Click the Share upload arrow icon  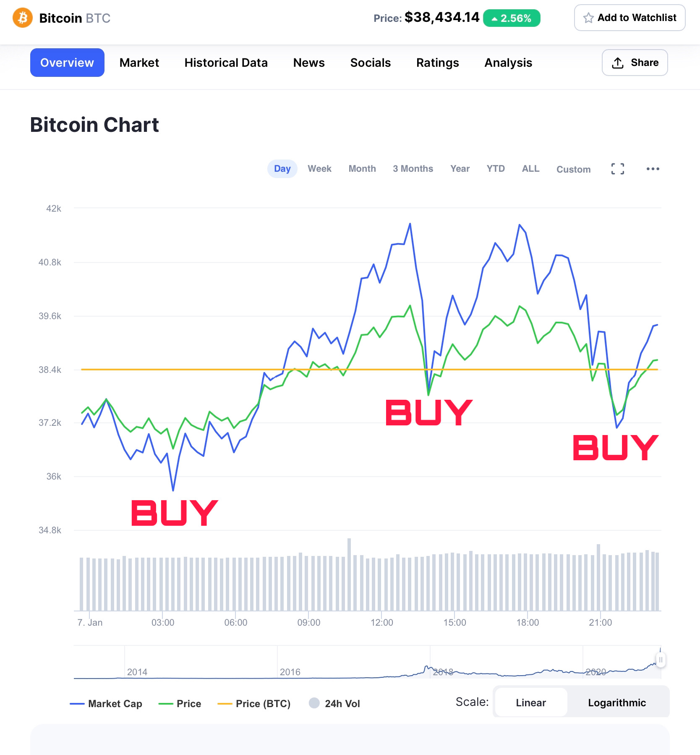click(617, 63)
